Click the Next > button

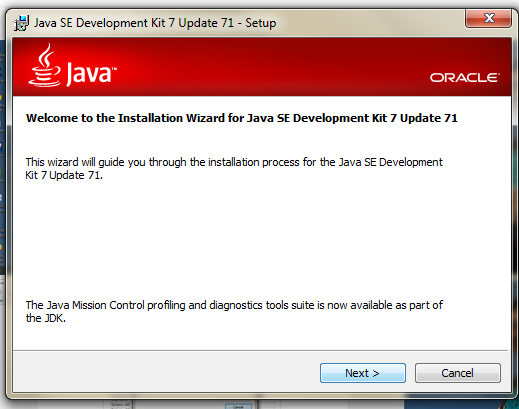363,373
